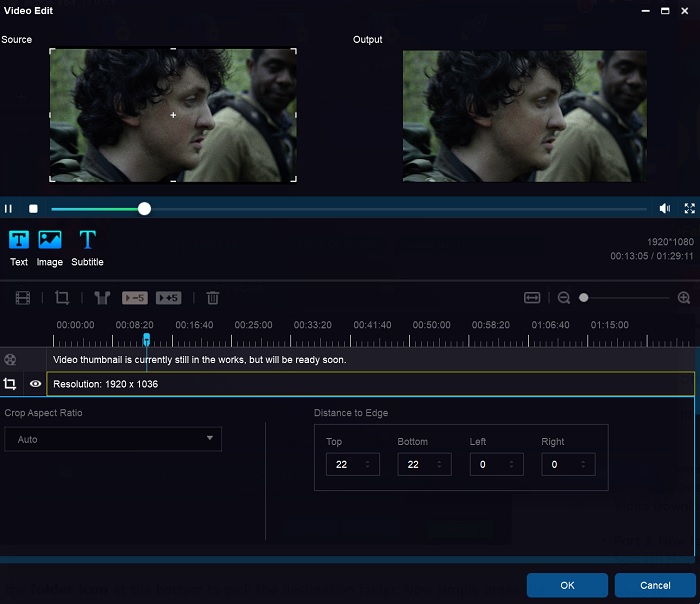Click the film strip toolbar icon
700x604 pixels.
(x=23, y=298)
